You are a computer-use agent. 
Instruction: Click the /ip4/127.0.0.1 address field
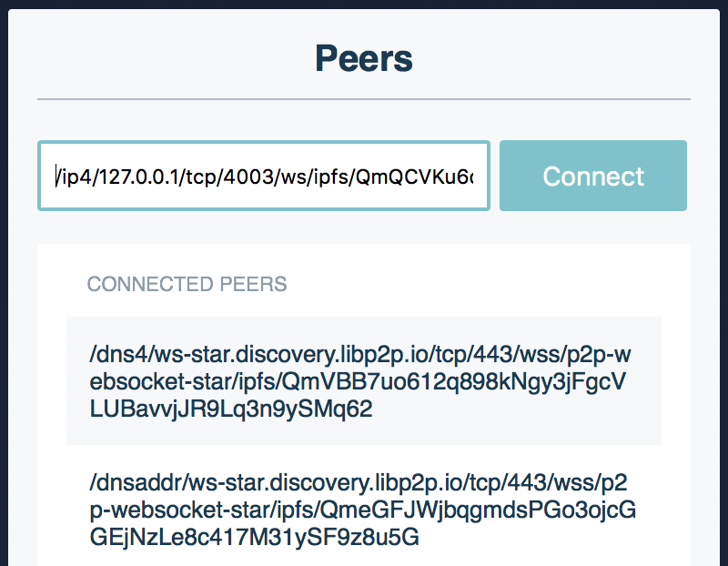[264, 176]
